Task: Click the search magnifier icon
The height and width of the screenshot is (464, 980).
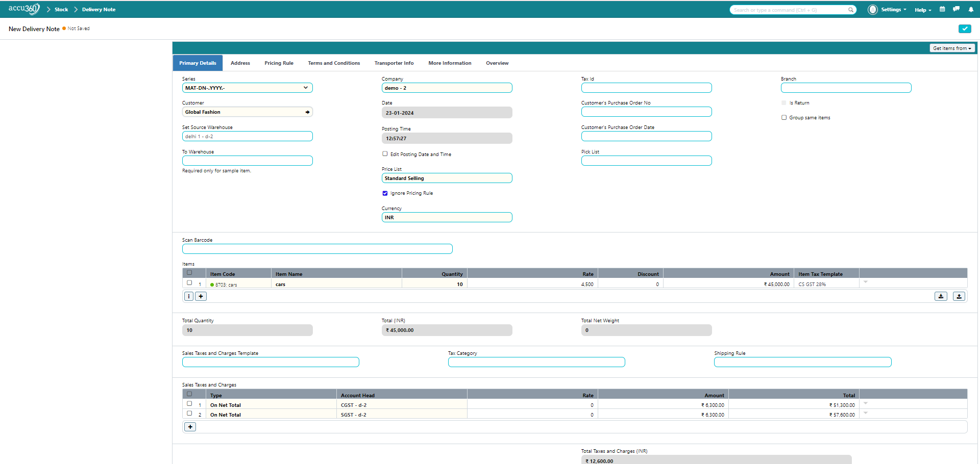Action: (x=851, y=10)
